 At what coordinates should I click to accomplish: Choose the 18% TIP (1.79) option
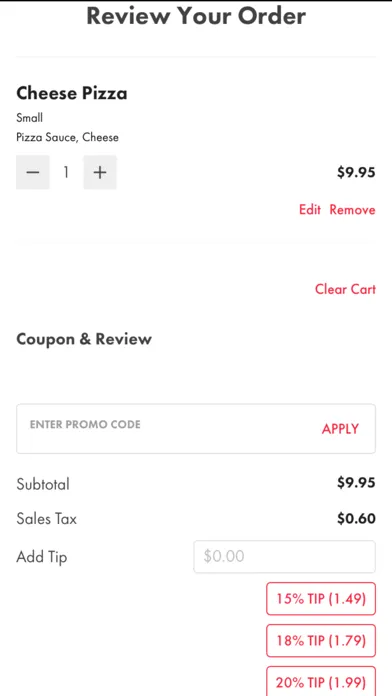pyautogui.click(x=321, y=641)
